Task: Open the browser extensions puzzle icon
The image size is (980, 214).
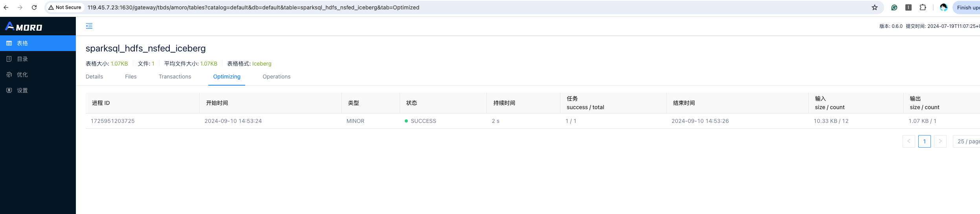Action: coord(923,7)
